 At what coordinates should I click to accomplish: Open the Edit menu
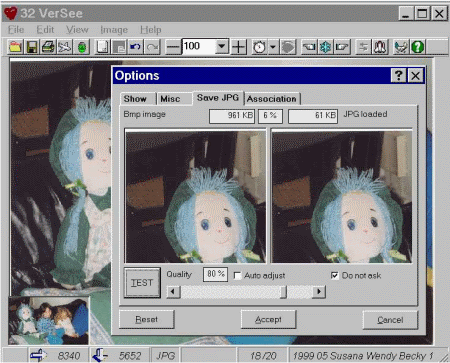45,30
